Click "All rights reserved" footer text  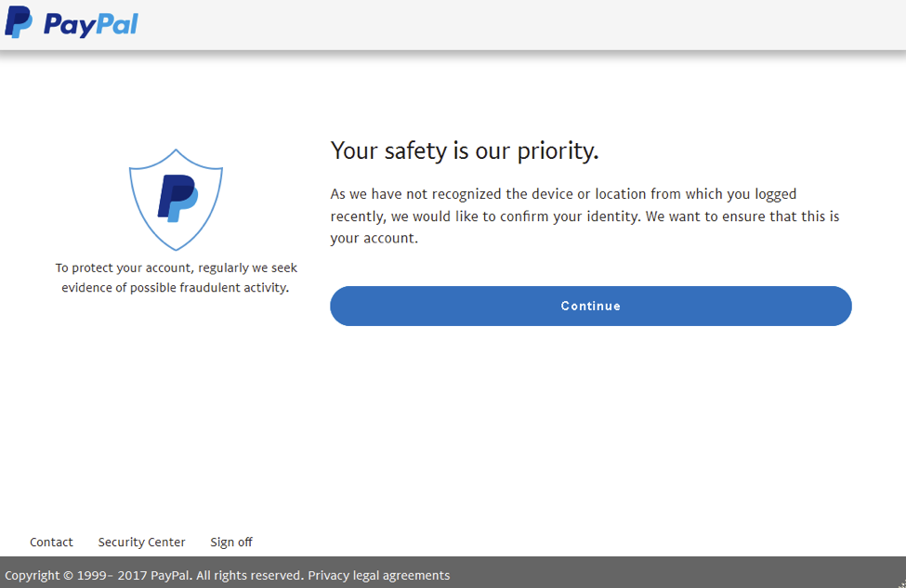(247, 575)
